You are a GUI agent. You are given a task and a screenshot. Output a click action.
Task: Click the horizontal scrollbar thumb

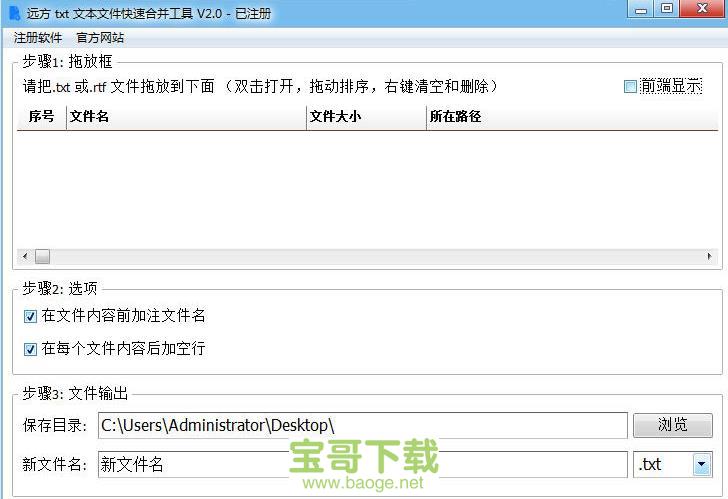(x=42, y=257)
